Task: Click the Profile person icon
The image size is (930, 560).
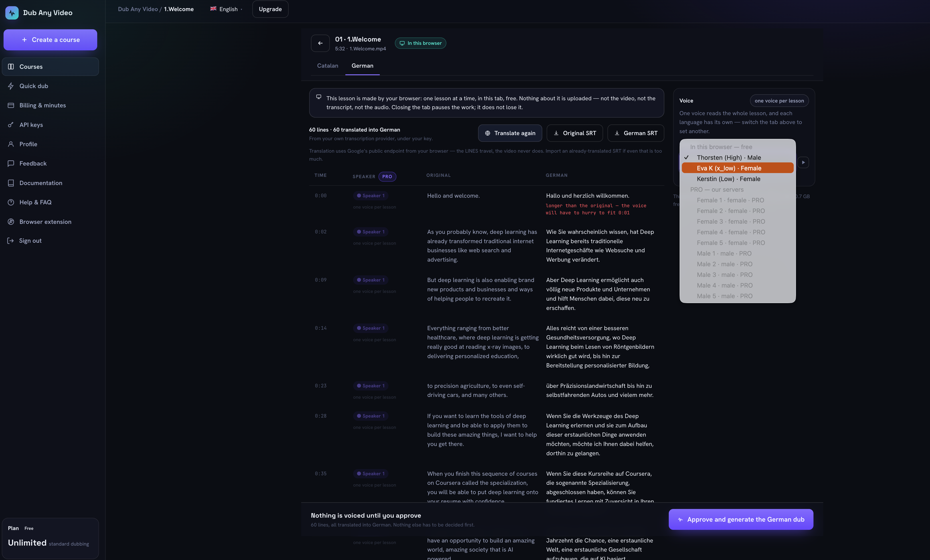Action: point(11,144)
